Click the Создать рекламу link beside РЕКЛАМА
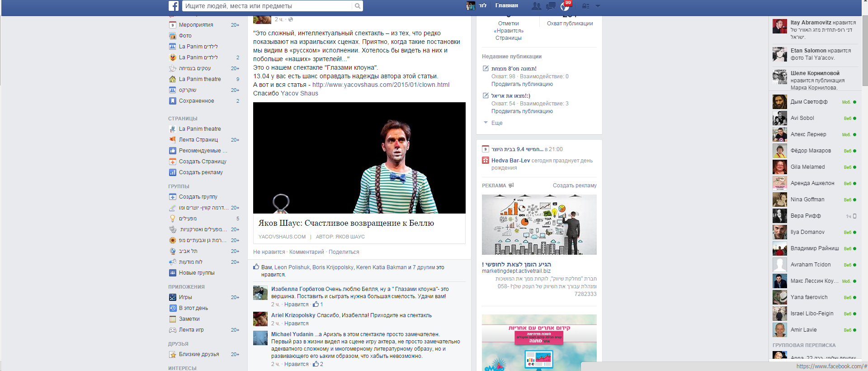Viewport: 868px width, 371px height. click(575, 185)
